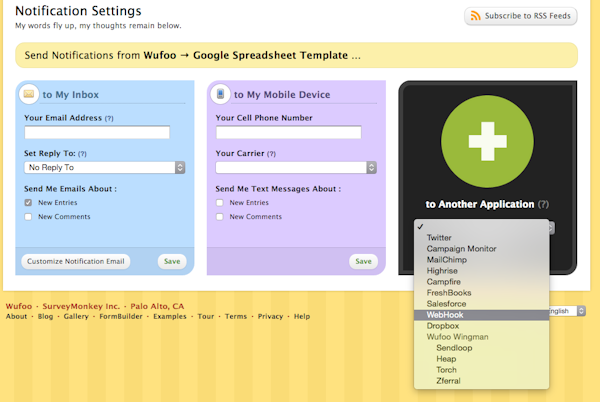Select Campfire from the application list
The width and height of the screenshot is (600, 402).
coord(481,282)
